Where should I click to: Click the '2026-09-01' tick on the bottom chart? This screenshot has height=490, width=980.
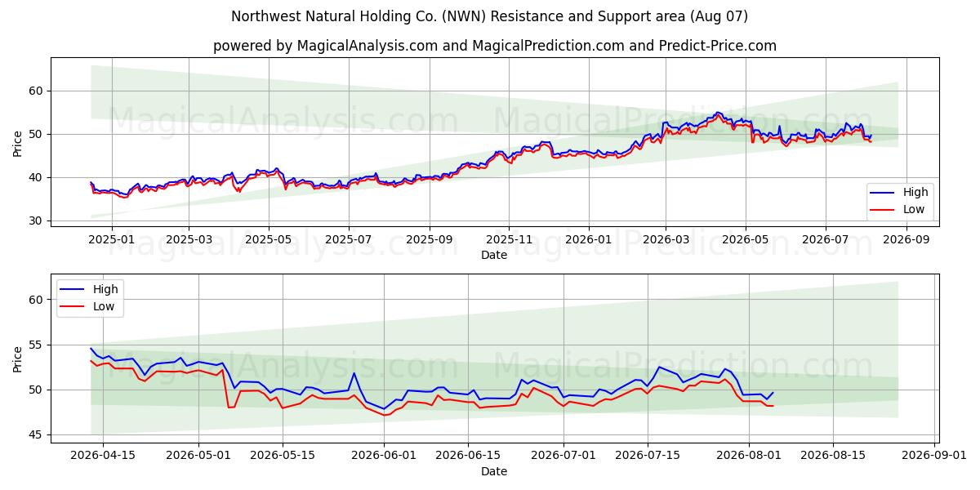pos(934,457)
